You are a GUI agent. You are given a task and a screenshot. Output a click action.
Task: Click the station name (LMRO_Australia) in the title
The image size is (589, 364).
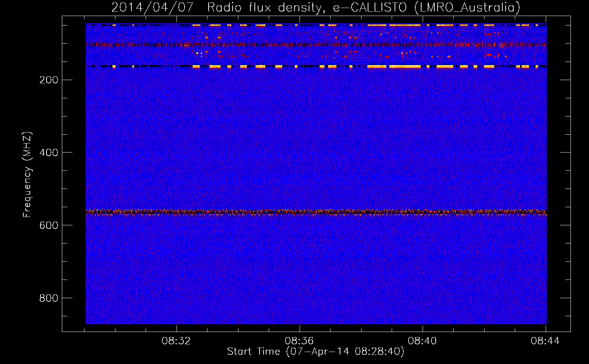[x=467, y=8]
